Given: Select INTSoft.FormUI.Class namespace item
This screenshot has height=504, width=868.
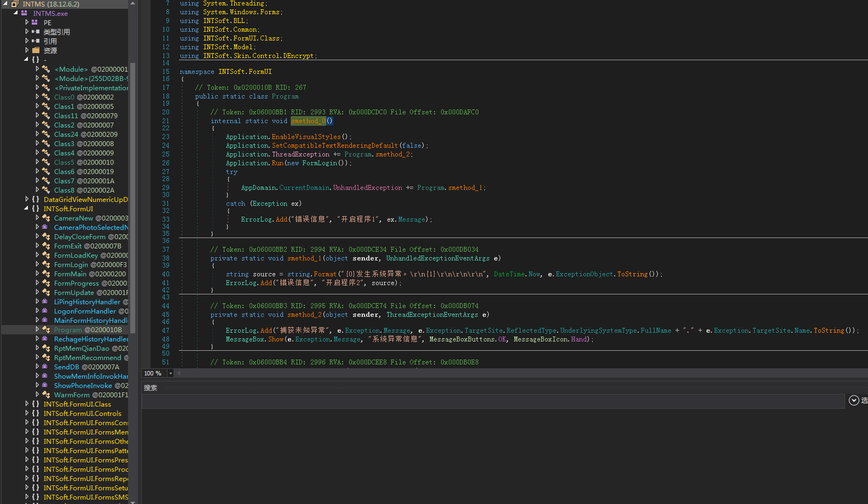Looking at the screenshot, I should click(x=77, y=404).
